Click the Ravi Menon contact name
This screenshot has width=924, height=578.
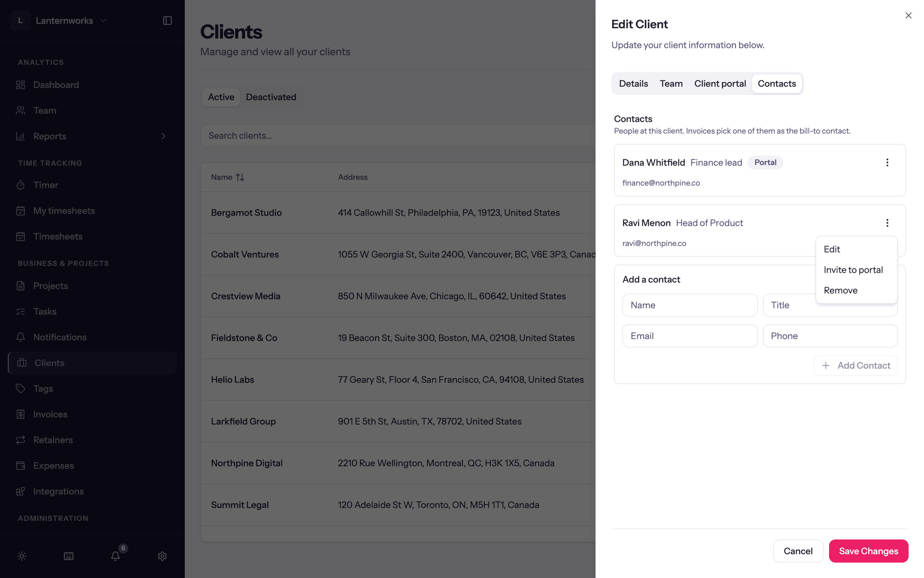point(646,223)
